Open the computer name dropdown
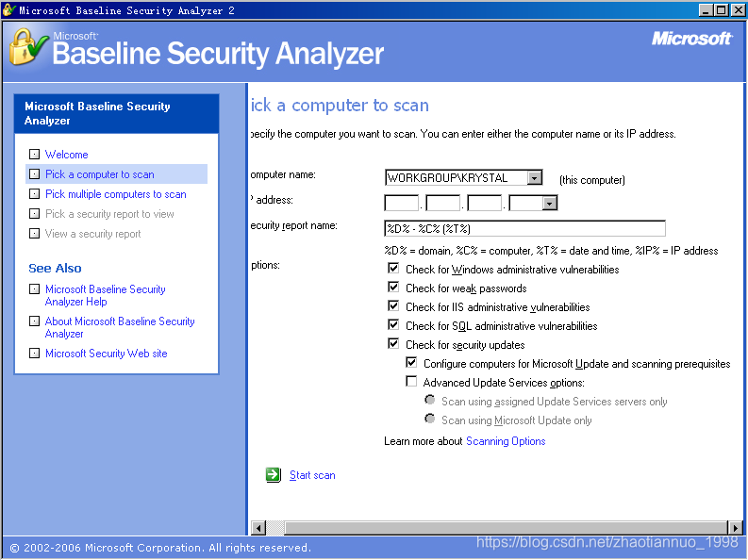Viewport: 748px width, 560px height. (535, 178)
